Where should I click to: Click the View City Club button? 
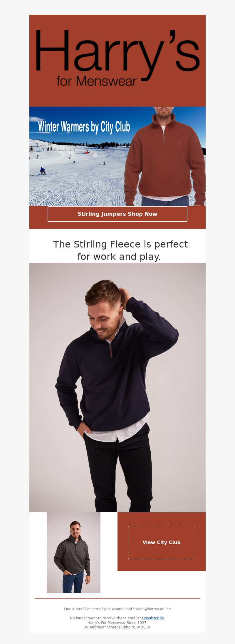point(162,542)
